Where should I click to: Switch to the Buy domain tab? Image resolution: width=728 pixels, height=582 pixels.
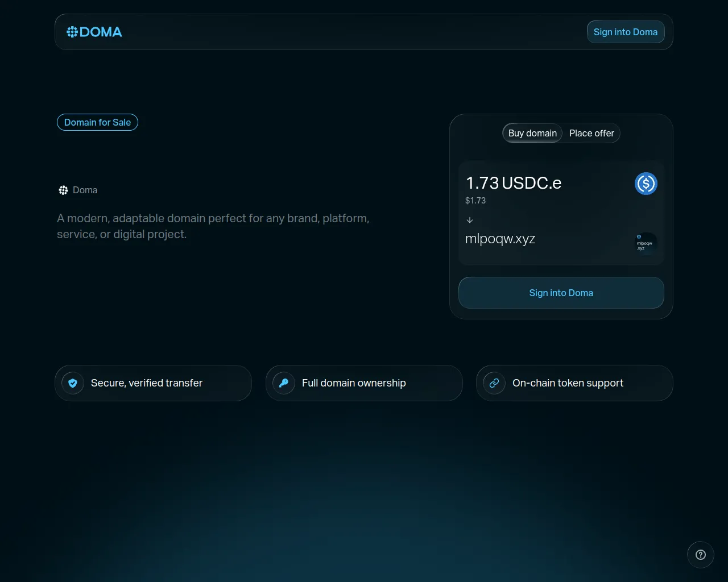click(x=532, y=133)
